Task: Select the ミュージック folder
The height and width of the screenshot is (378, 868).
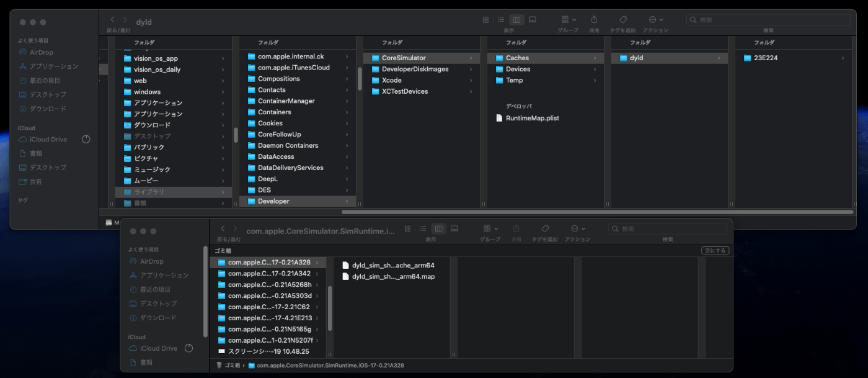Action: pos(174,169)
